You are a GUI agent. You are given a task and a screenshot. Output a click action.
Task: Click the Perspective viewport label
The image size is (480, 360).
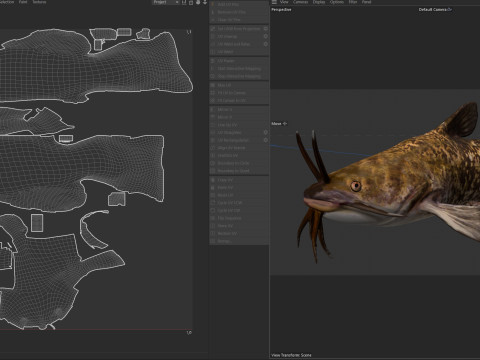click(281, 10)
